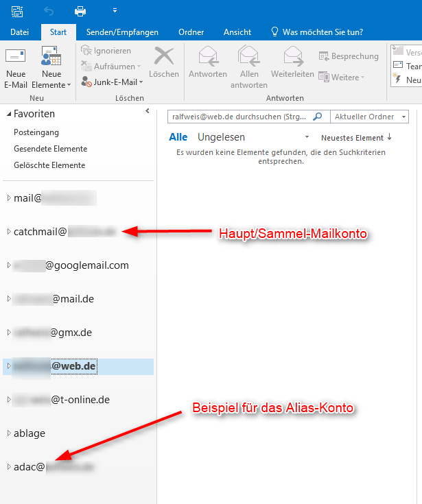
Task: Open Posteingang in Favoriten
Action: [36, 132]
